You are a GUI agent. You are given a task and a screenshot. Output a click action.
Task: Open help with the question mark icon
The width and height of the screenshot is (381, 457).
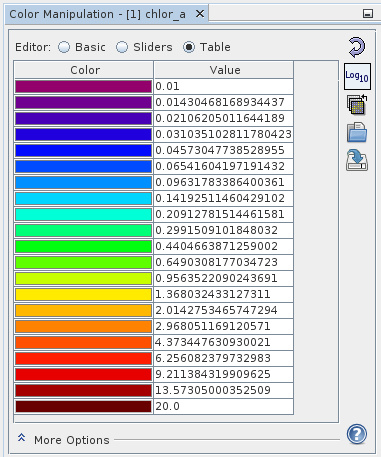pos(357,434)
